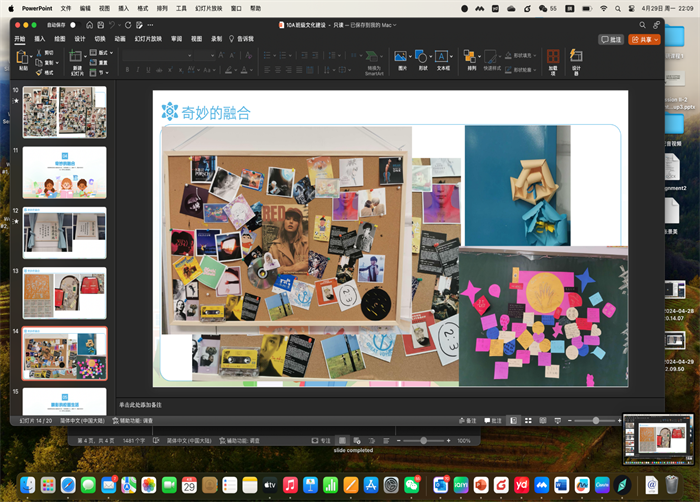This screenshot has height=502, width=700.
Task: Click the New Slide (新建幻灯片) icon
Action: [75, 57]
